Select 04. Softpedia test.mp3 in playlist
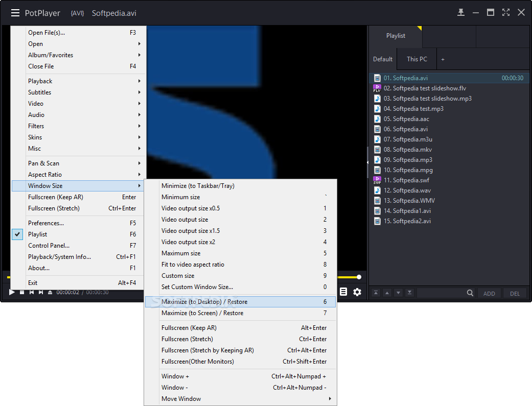532x406 pixels. 449,109
